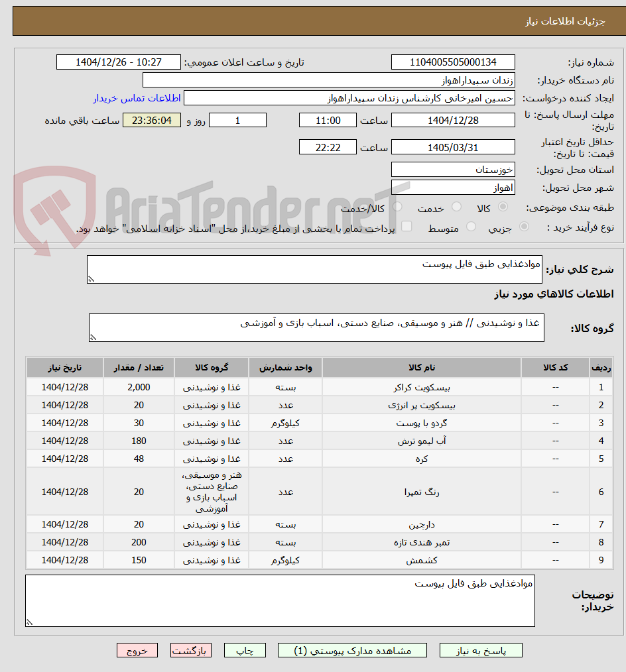Click the need number field 1104005505000134
The image size is (626, 672).
[453, 62]
